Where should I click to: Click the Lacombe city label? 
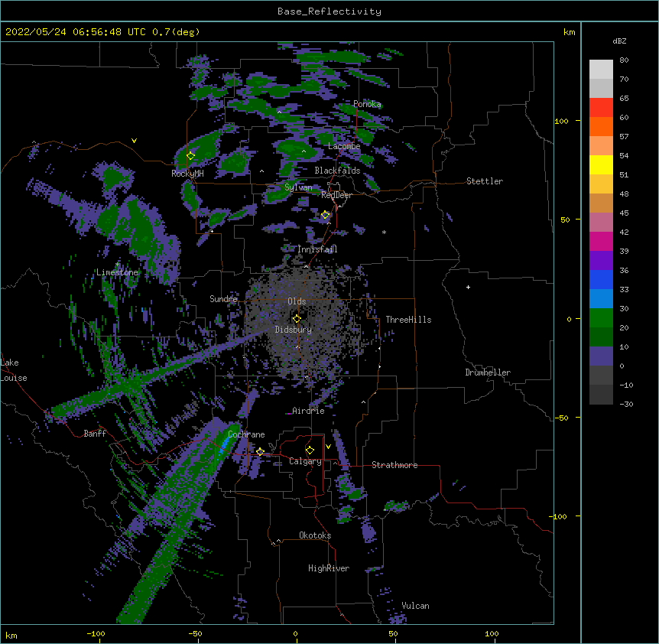pyautogui.click(x=344, y=146)
